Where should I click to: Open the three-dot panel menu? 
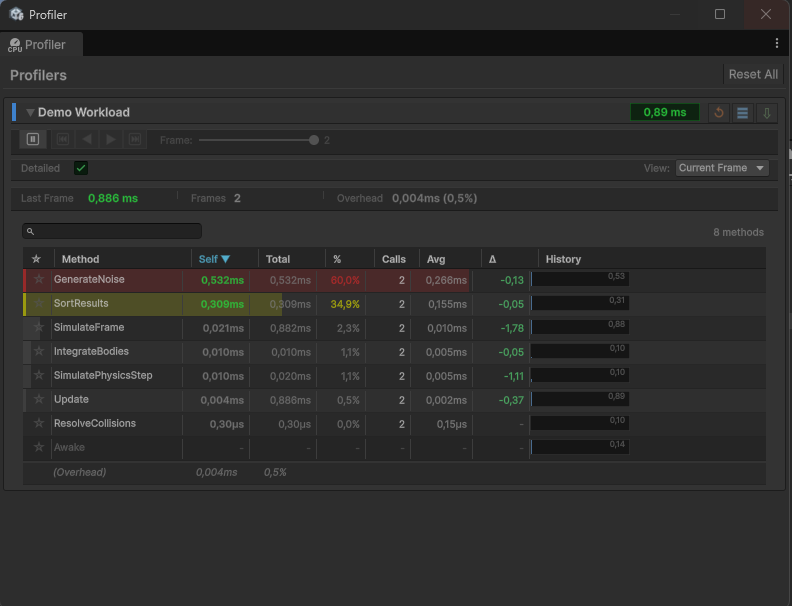point(777,43)
